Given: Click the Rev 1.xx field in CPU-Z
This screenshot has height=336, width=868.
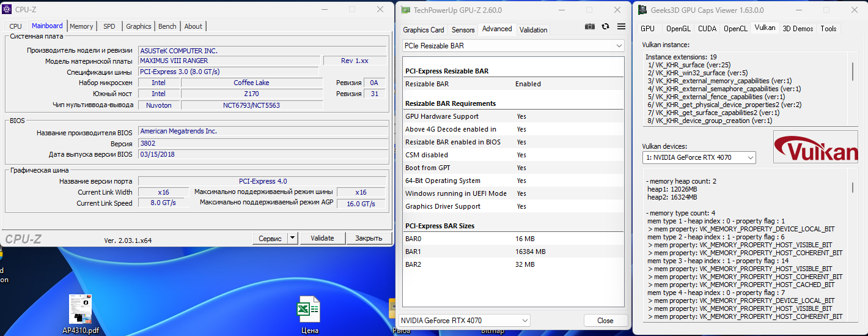Looking at the screenshot, I should pos(355,61).
